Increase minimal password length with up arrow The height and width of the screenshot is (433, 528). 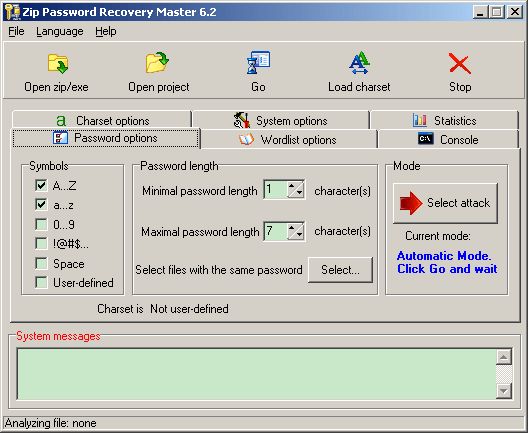[x=292, y=186]
